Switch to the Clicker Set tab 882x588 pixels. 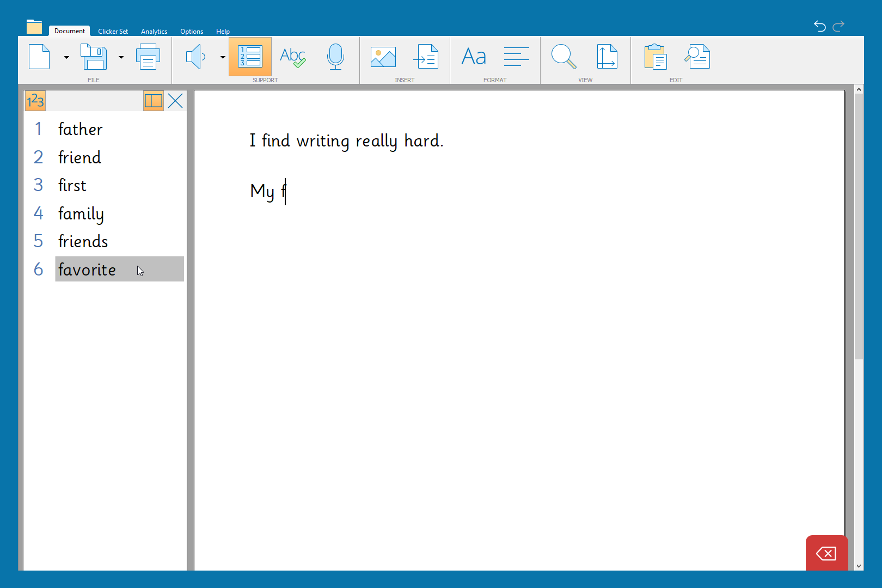coord(113,32)
